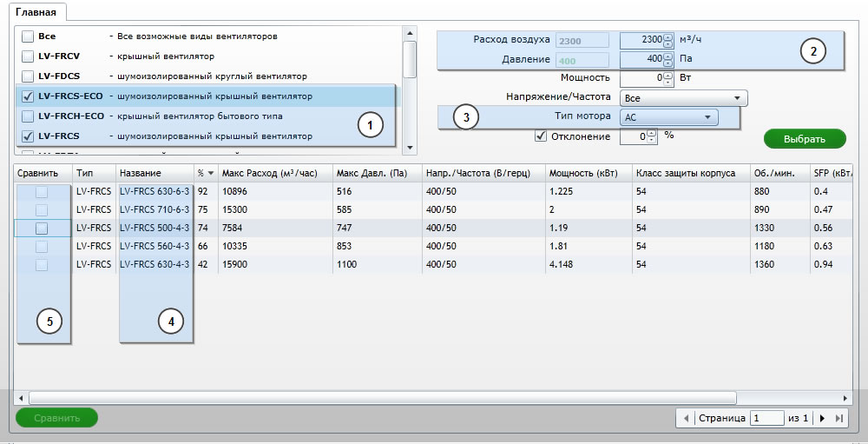The width and height of the screenshot is (868, 444).
Task: Uncheck the LV-FRCS-ECO fan type
Action: [28, 96]
